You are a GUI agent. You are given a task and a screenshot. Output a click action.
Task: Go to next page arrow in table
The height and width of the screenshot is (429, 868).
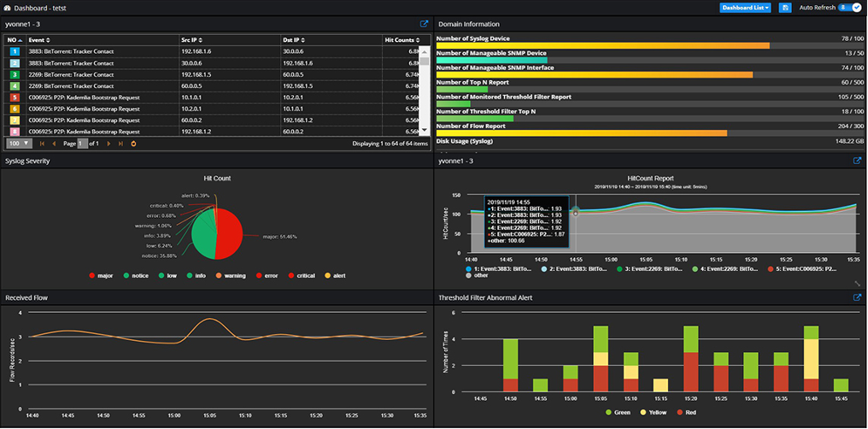[108, 144]
